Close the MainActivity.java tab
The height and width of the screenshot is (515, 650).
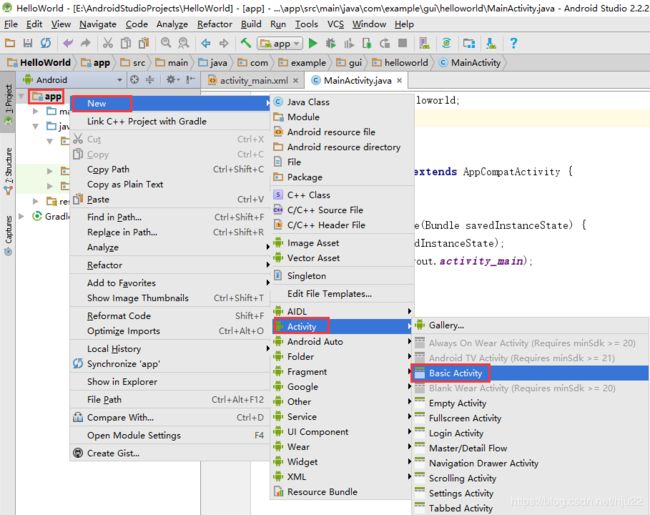point(399,80)
